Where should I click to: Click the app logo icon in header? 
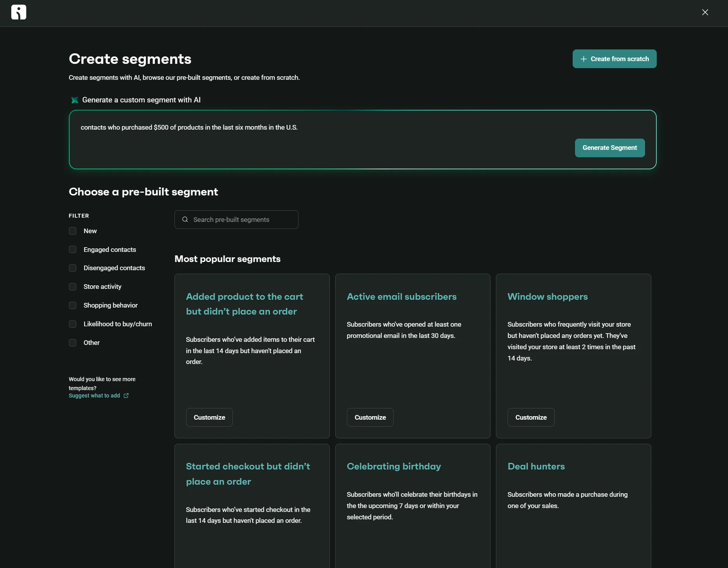19,12
